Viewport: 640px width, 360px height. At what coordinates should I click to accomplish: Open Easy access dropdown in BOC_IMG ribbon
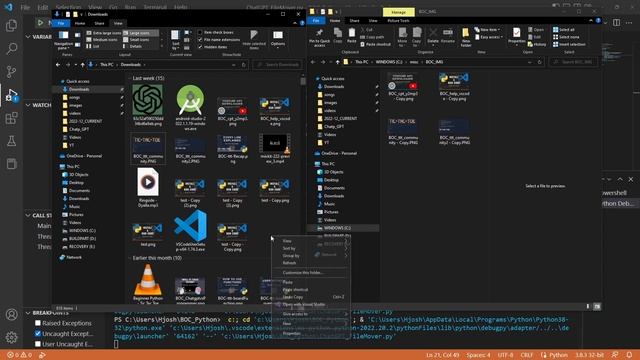pos(489,37)
